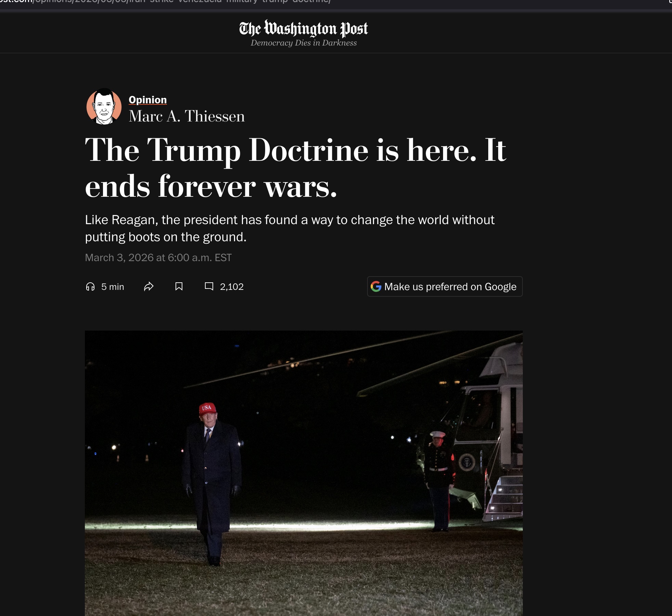The height and width of the screenshot is (616, 672).
Task: Select the Trump Doctrine headline text
Action: tap(296, 167)
